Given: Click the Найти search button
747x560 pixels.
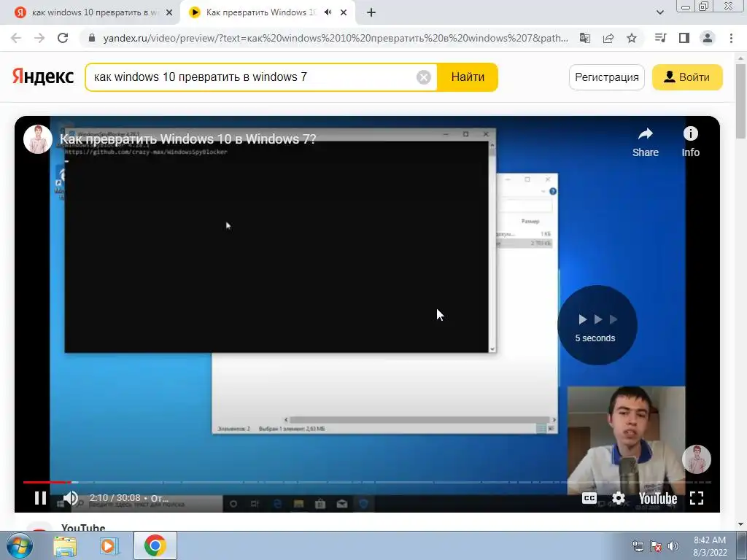Looking at the screenshot, I should coord(468,77).
